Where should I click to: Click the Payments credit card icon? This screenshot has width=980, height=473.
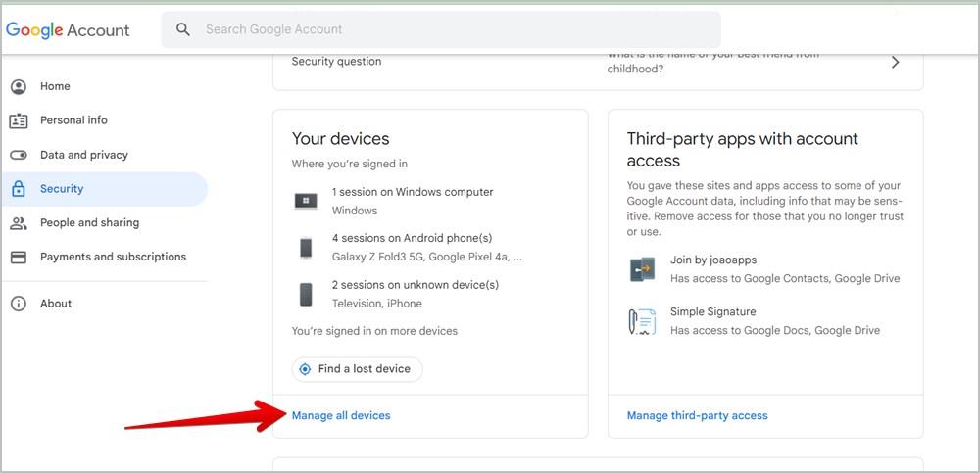point(19,257)
